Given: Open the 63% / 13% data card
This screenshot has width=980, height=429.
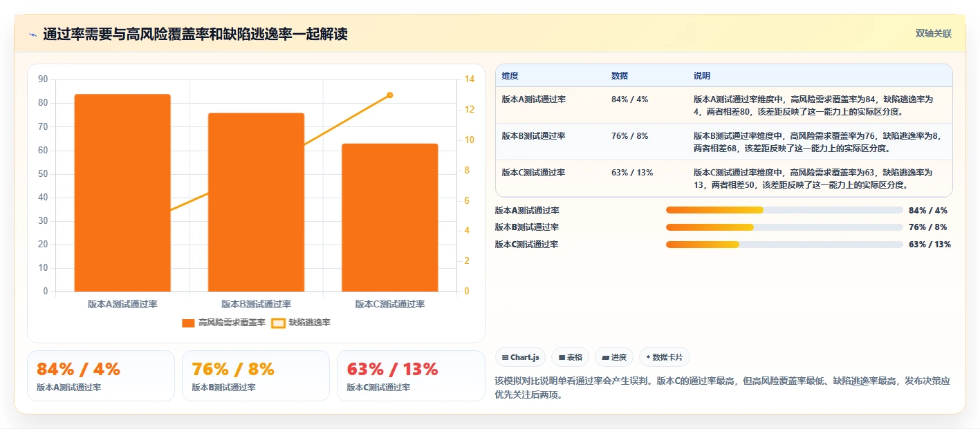Looking at the screenshot, I should point(411,376).
